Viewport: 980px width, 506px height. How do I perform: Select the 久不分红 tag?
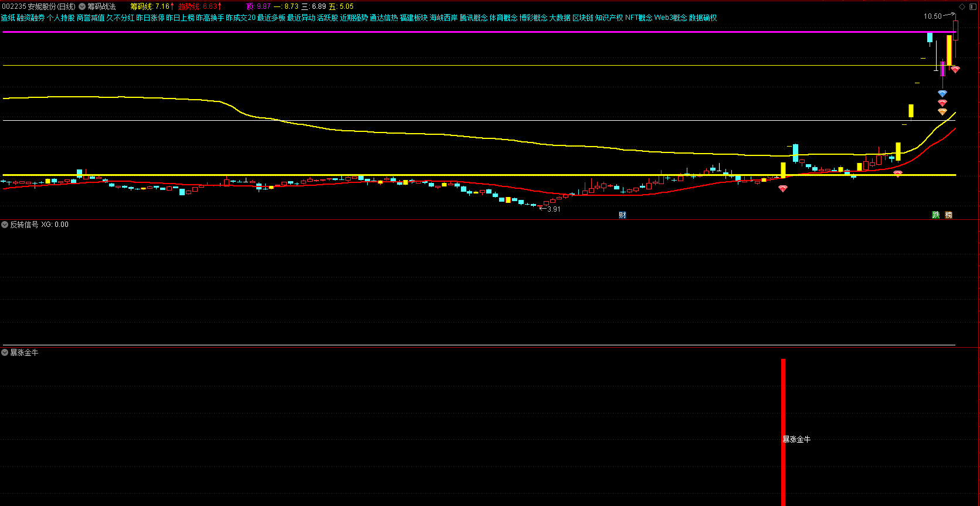pos(120,18)
